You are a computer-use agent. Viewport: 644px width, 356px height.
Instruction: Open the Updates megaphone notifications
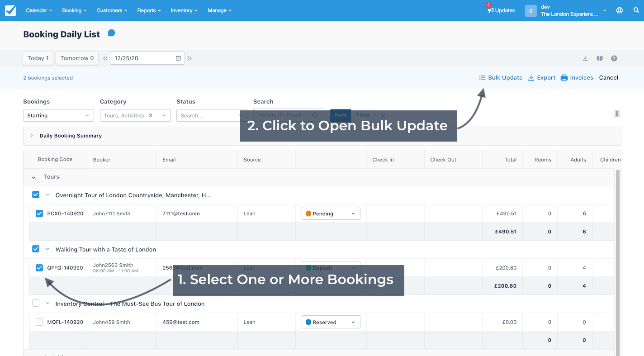coord(501,10)
